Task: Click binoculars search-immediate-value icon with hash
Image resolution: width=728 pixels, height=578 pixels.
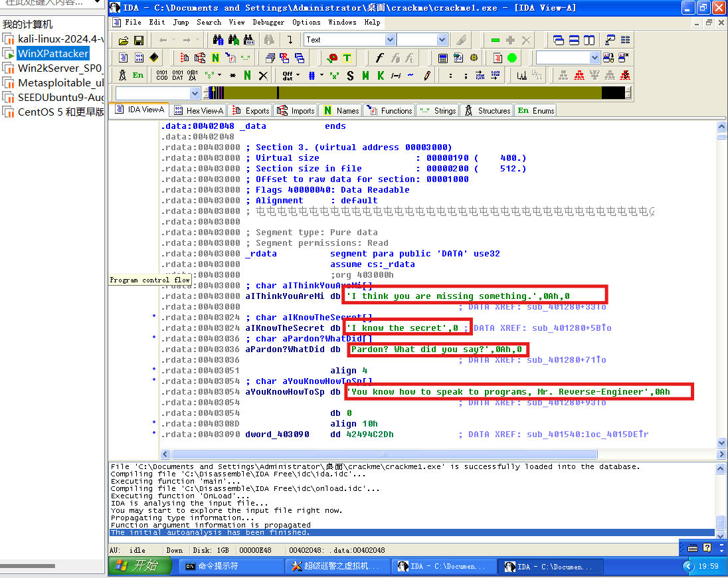Action: [219, 40]
